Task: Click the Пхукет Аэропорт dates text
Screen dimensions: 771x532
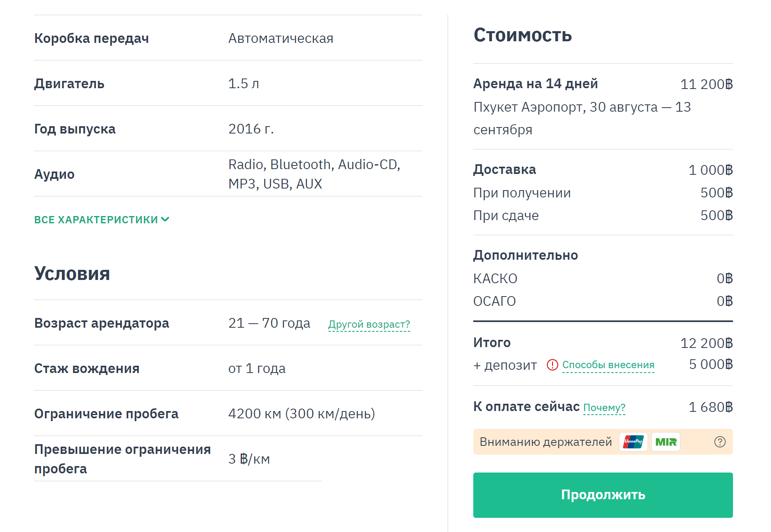Action: (582, 119)
